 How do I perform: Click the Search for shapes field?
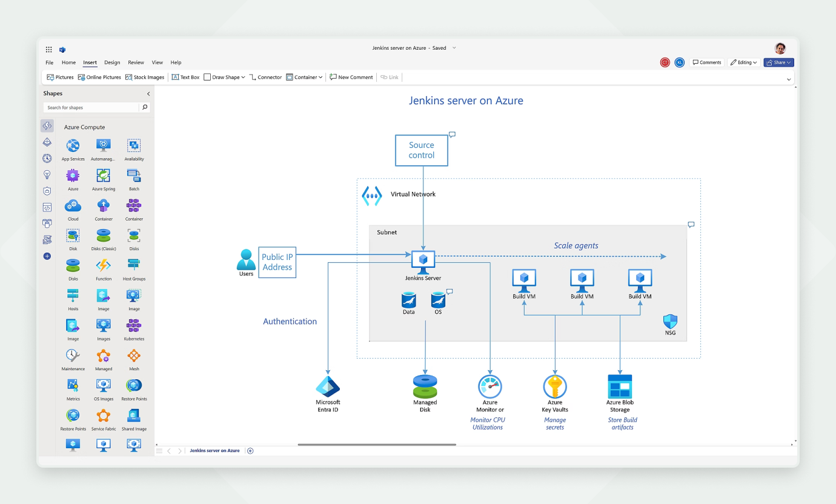coord(91,107)
